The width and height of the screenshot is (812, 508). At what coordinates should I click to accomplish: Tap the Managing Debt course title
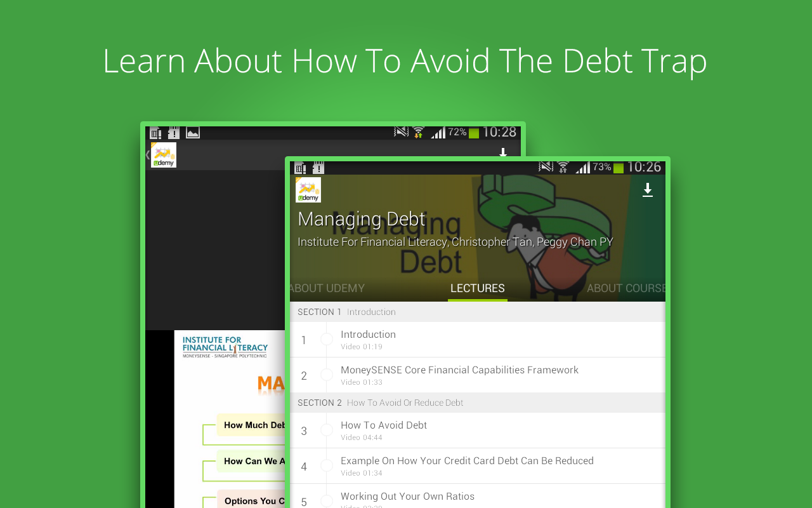(362, 219)
